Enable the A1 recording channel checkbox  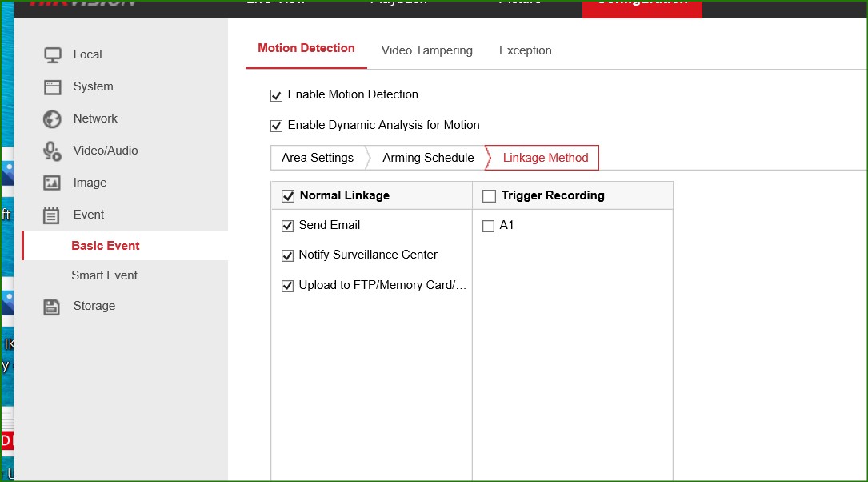pos(489,227)
